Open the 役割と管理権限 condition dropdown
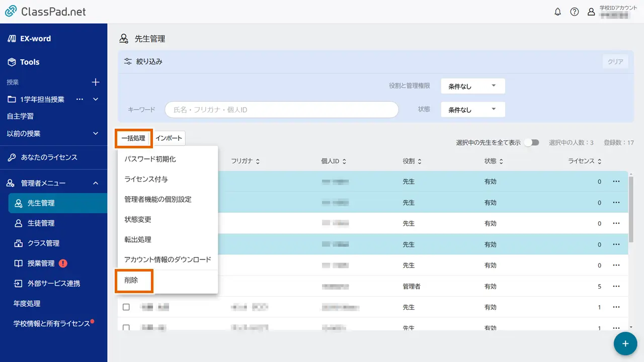The image size is (644, 362). (x=472, y=86)
